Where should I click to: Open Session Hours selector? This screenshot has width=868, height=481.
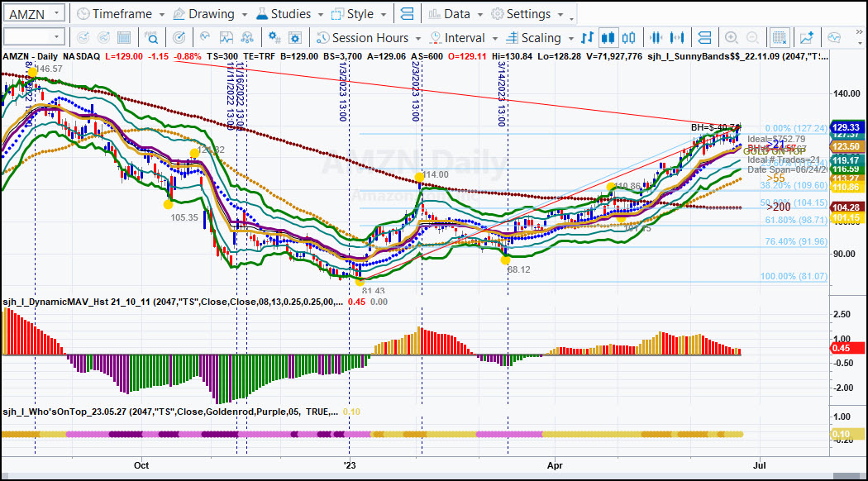(x=362, y=38)
